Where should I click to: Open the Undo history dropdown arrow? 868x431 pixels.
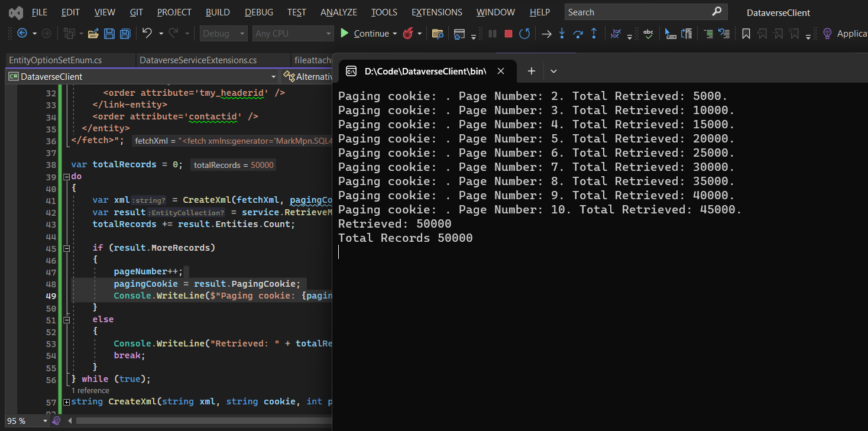pyautogui.click(x=161, y=34)
